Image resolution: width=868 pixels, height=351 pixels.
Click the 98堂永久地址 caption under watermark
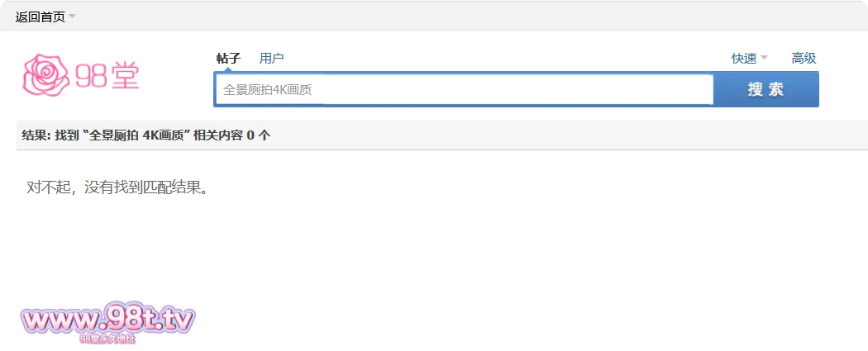107,339
